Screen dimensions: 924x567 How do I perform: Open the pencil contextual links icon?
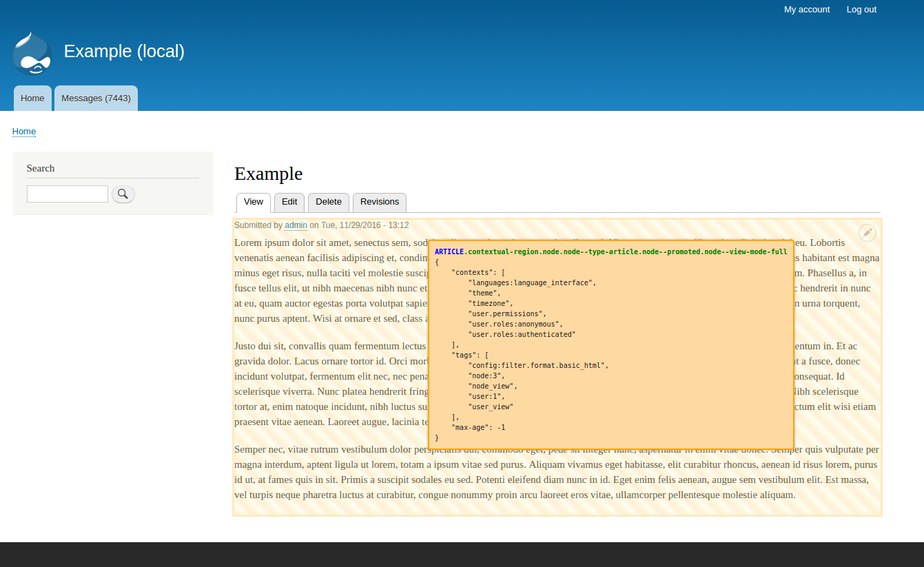(867, 233)
